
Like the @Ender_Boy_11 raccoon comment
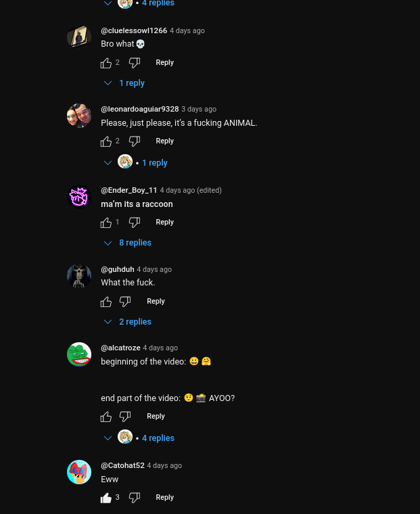(106, 223)
